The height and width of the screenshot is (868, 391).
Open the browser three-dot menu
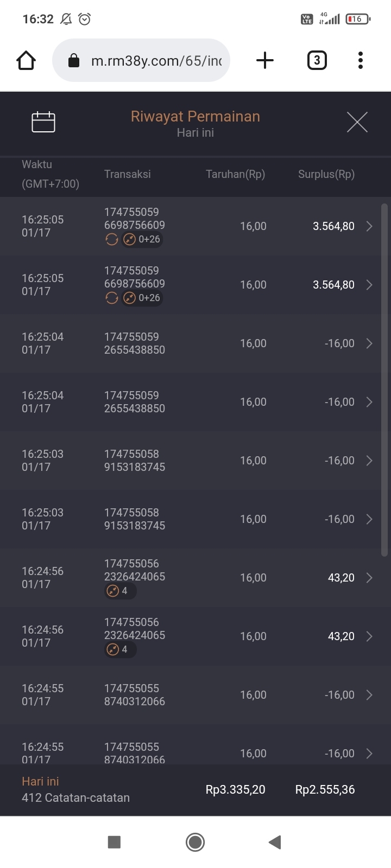click(360, 60)
